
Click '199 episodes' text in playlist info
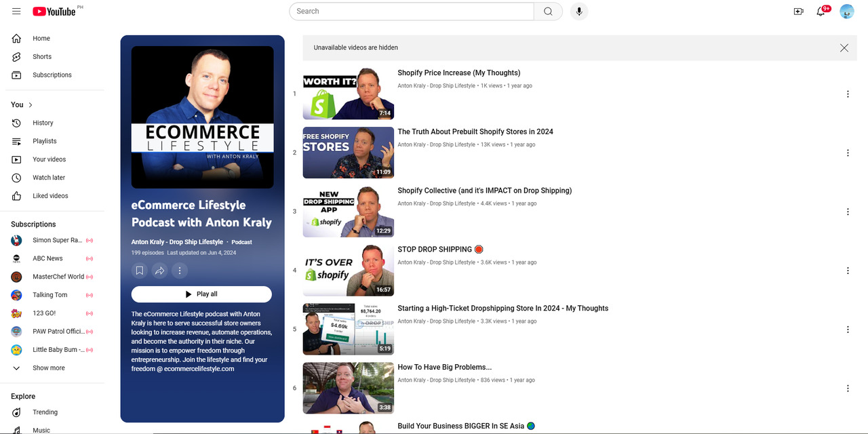(148, 253)
